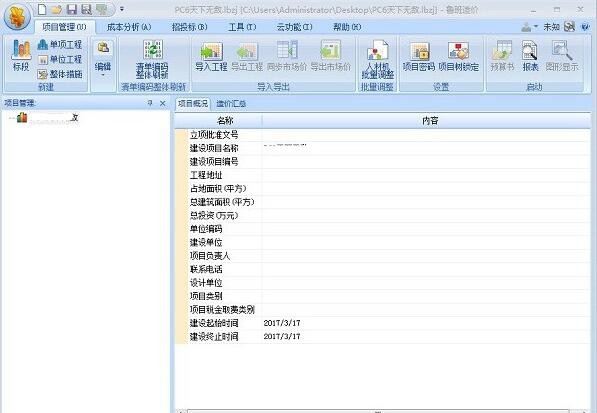
Task: Pin the 项目管理 panel
Action: pyautogui.click(x=150, y=103)
